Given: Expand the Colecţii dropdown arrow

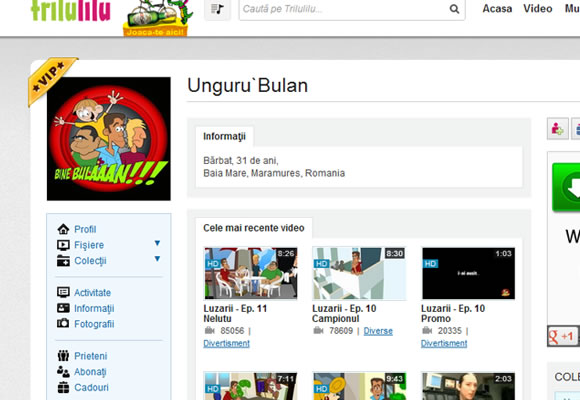Looking at the screenshot, I should pyautogui.click(x=157, y=259).
